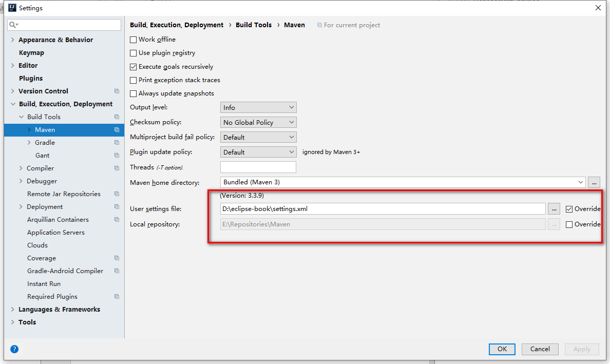The image size is (610, 364).
Task: Click the project-level icon beside Deployment
Action: coord(117,206)
